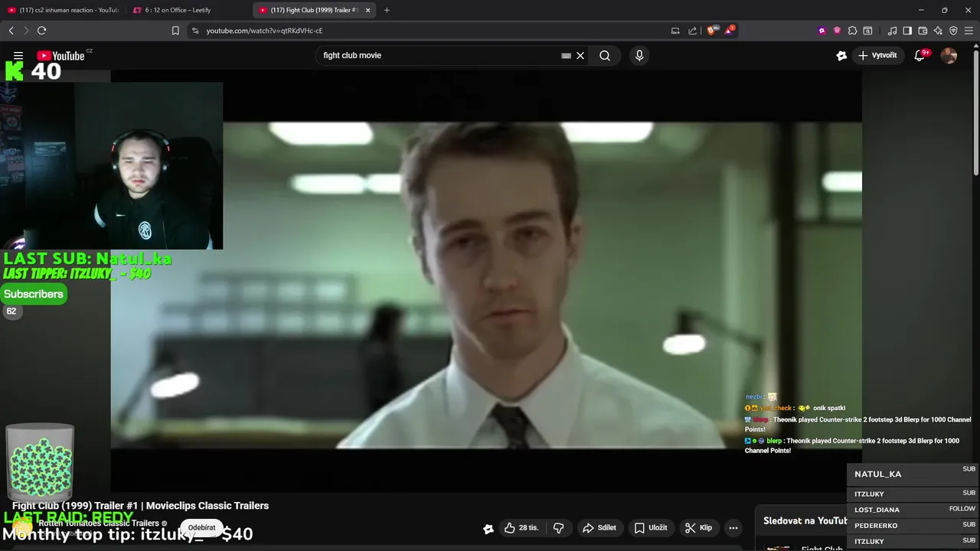980x551 pixels.
Task: Click the star icon beside like button
Action: [x=488, y=528]
